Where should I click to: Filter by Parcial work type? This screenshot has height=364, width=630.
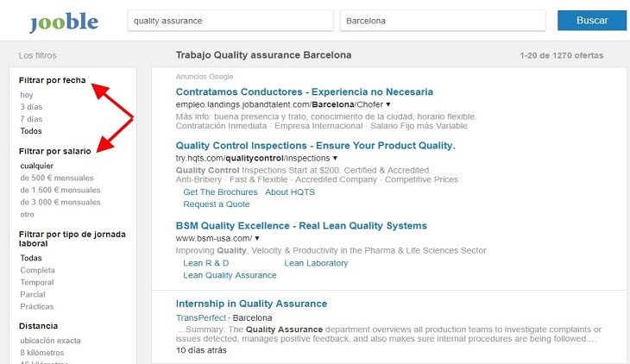(x=33, y=294)
